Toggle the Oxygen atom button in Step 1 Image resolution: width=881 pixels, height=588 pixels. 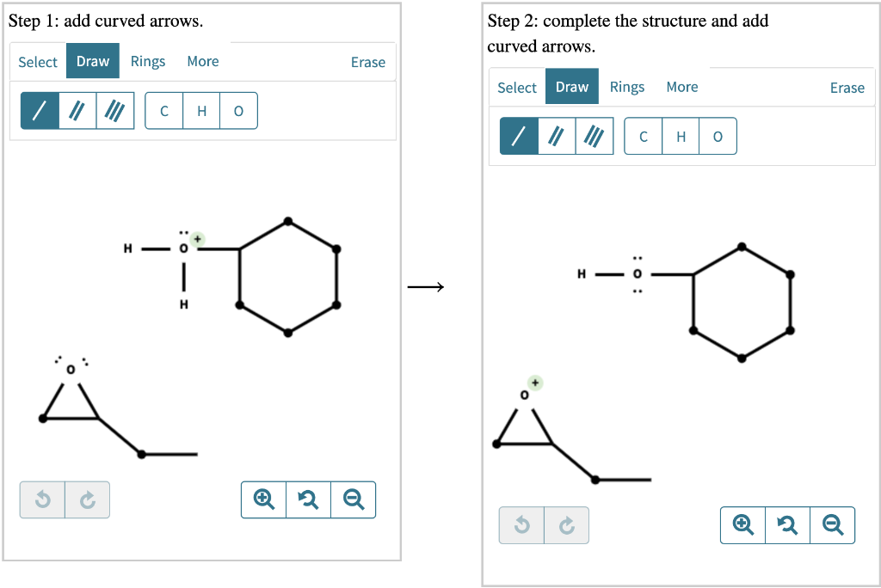click(238, 110)
